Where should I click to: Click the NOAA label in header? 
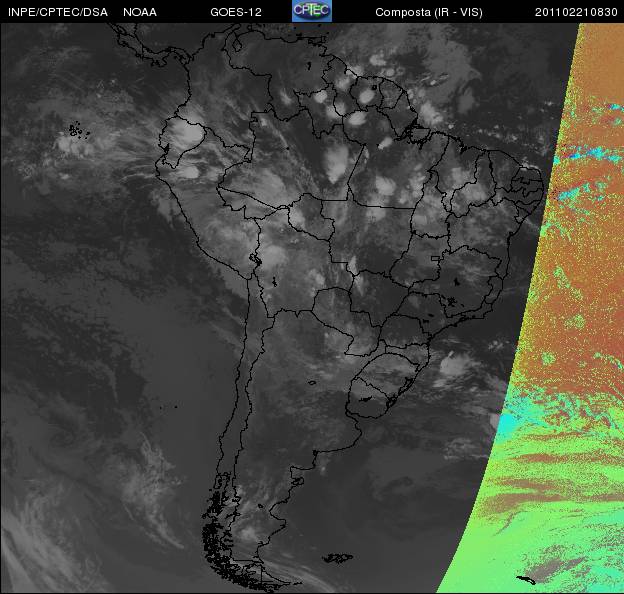click(x=140, y=12)
